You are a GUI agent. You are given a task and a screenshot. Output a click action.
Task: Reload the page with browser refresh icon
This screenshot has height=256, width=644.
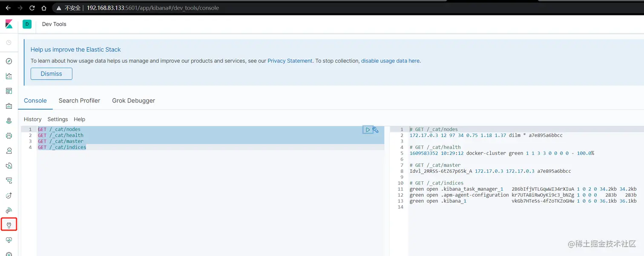tap(32, 8)
